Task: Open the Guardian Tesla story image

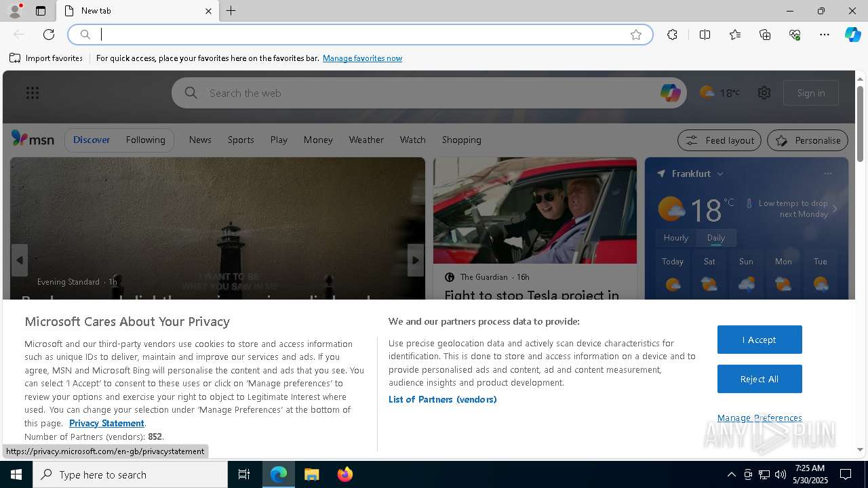Action: click(535, 211)
